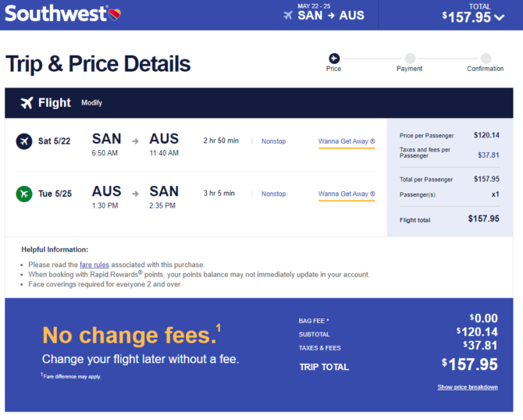Click the dark departing flight icon for Sat 5/22
Viewport: 523px width, 420px height.
24,141
